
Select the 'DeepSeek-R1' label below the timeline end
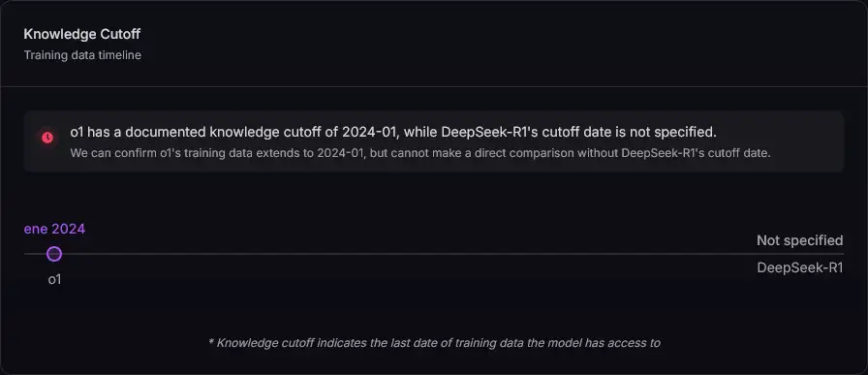800,267
